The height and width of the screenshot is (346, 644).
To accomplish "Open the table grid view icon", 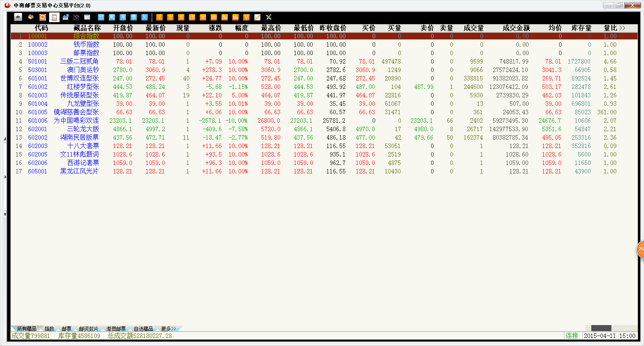I will (87, 17).
